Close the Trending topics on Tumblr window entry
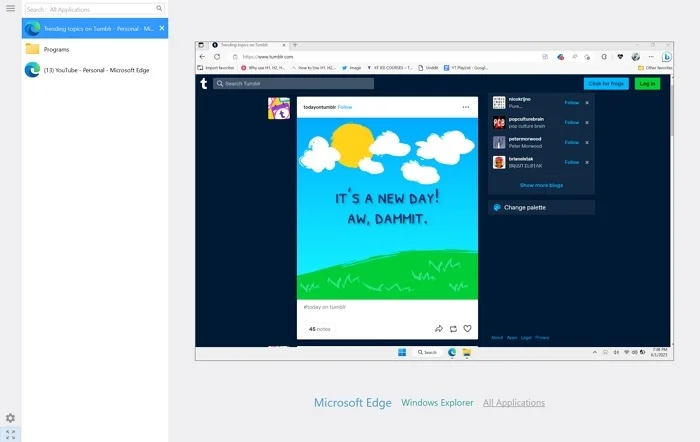 [161, 28]
